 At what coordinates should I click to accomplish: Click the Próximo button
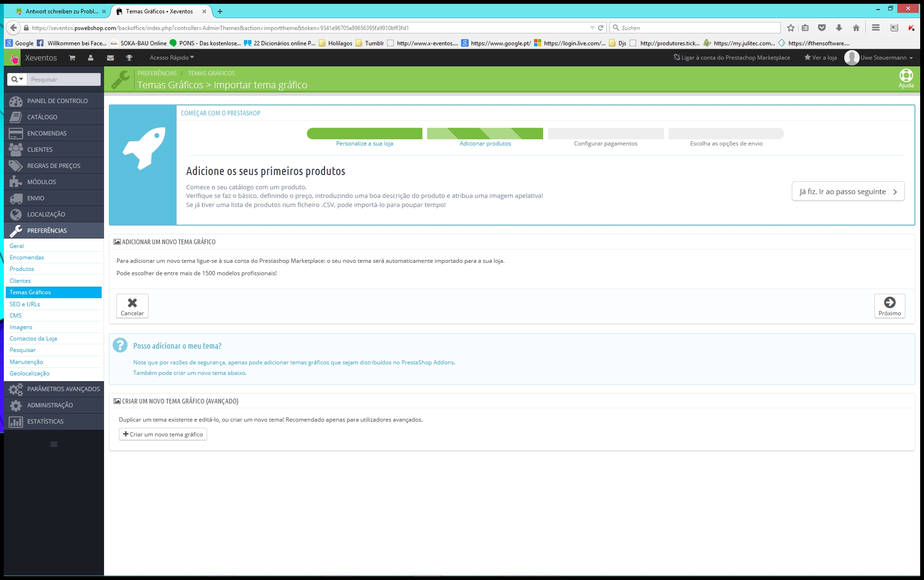889,306
